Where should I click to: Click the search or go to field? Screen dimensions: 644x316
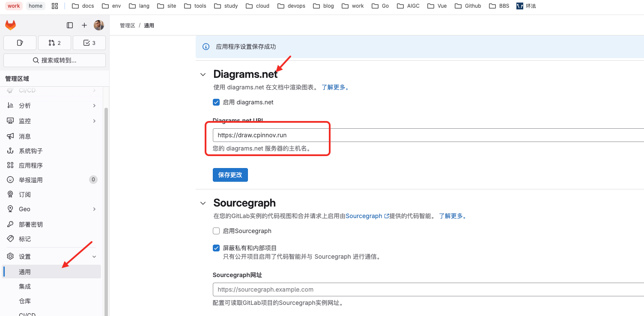(x=54, y=60)
